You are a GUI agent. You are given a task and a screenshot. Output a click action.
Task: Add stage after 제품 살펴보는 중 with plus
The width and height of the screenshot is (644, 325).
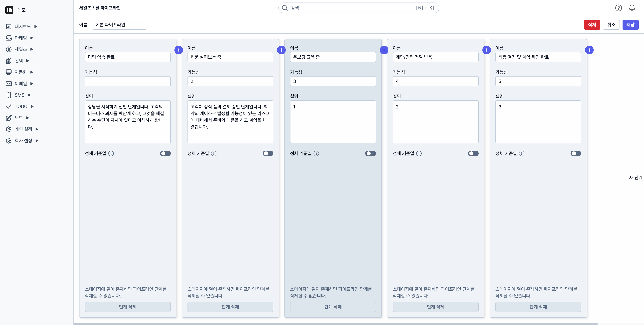tap(281, 50)
